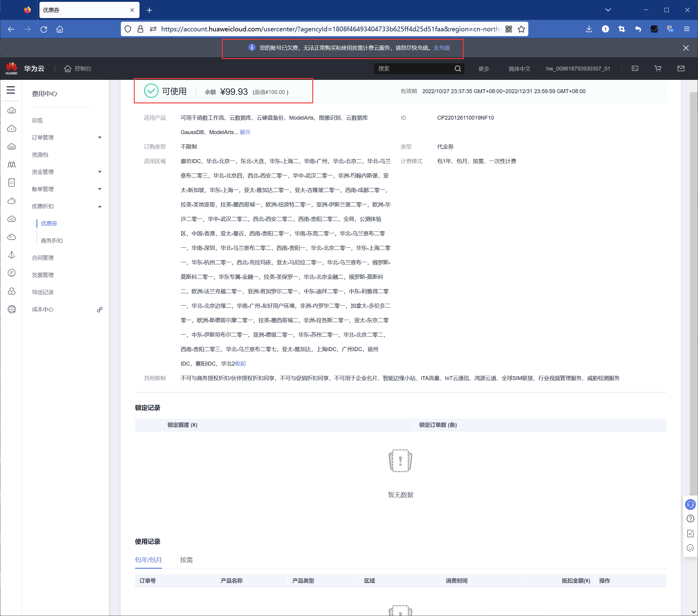Open the shopping cart icon
This screenshot has height=616, width=698.
coord(658,69)
